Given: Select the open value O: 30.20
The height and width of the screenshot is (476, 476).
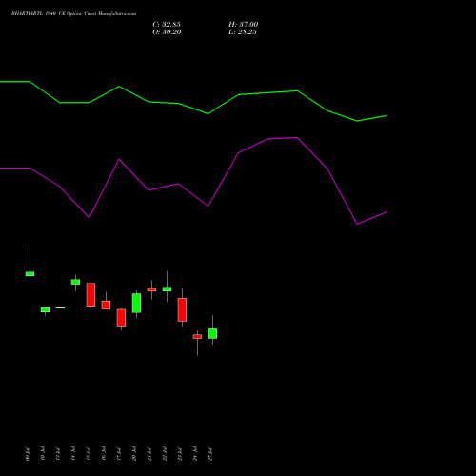Looking at the screenshot, I should pos(167,32).
